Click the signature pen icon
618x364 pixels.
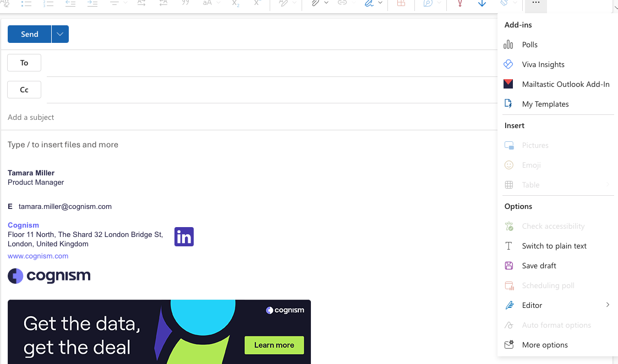pyautogui.click(x=369, y=3)
